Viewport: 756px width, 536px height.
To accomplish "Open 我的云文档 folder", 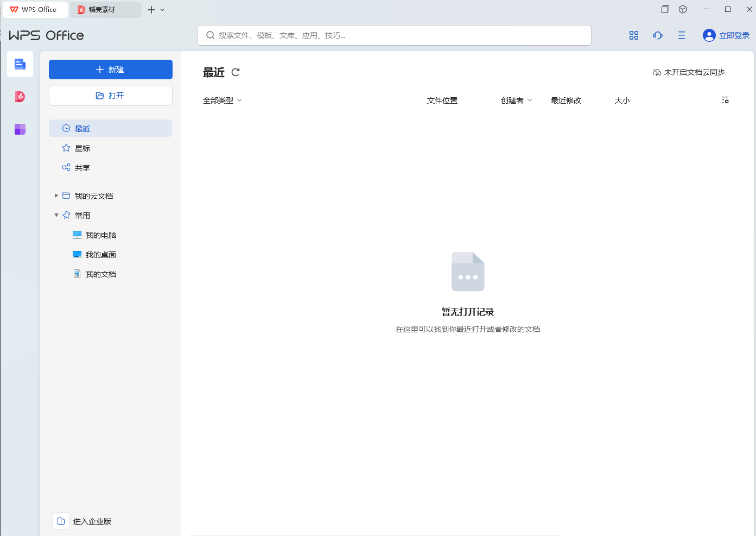I will click(x=94, y=196).
